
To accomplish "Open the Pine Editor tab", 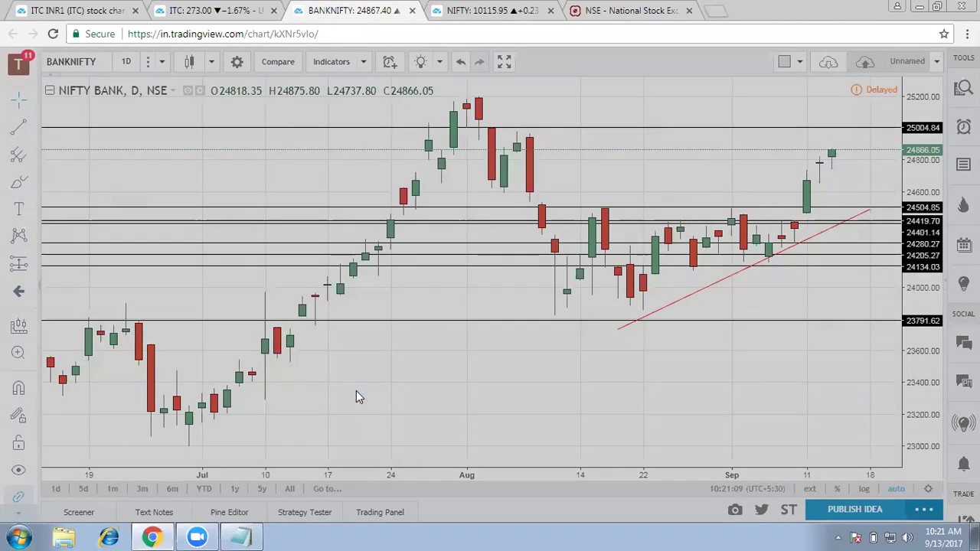I will pos(229,513).
